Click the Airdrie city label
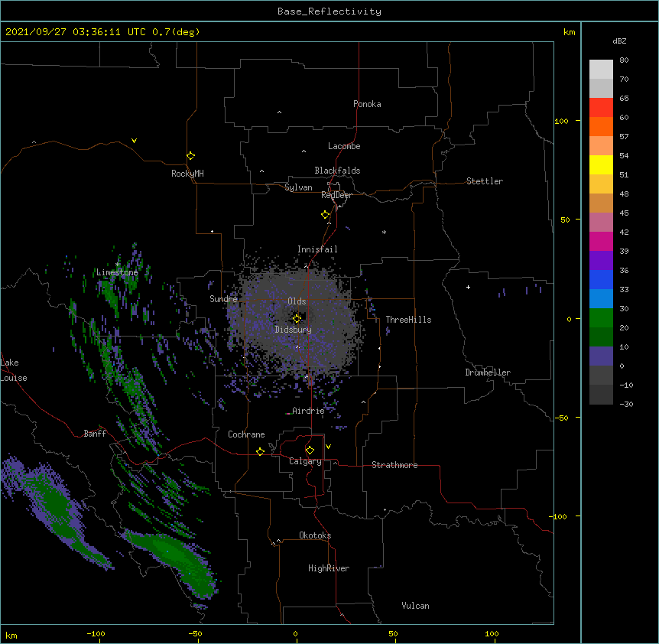Screen dimensions: 659x644 [308, 411]
